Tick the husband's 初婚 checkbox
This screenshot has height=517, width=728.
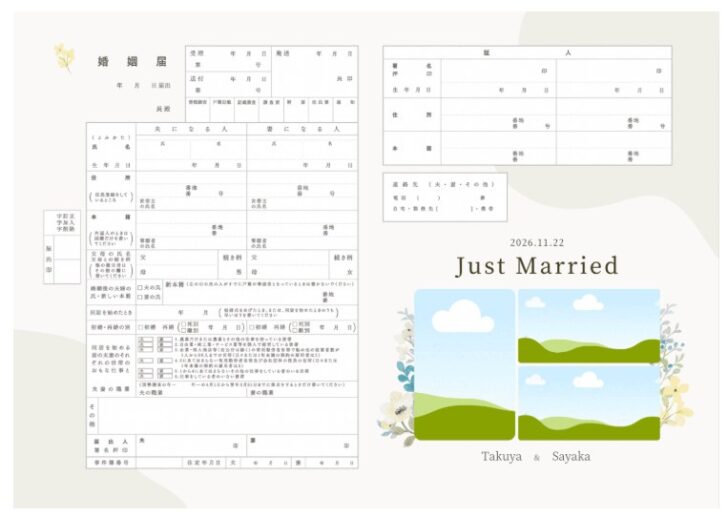pyautogui.click(x=139, y=327)
